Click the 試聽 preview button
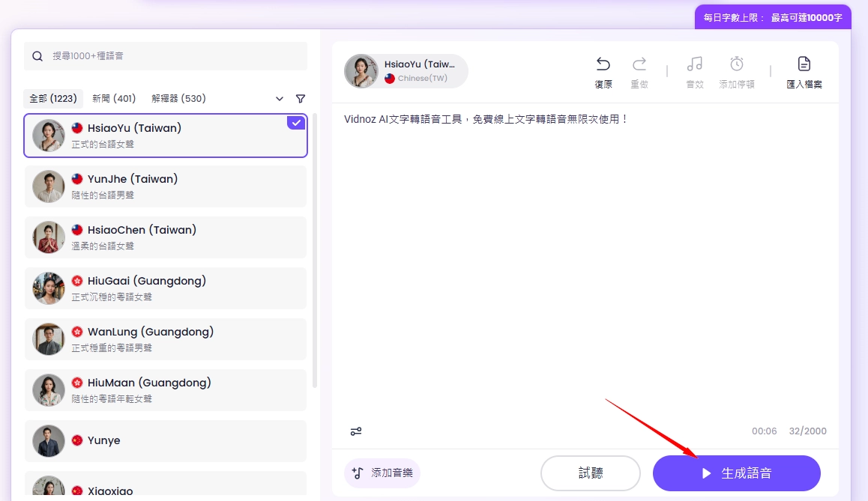Screen dimensions: 868x501 click(x=590, y=473)
